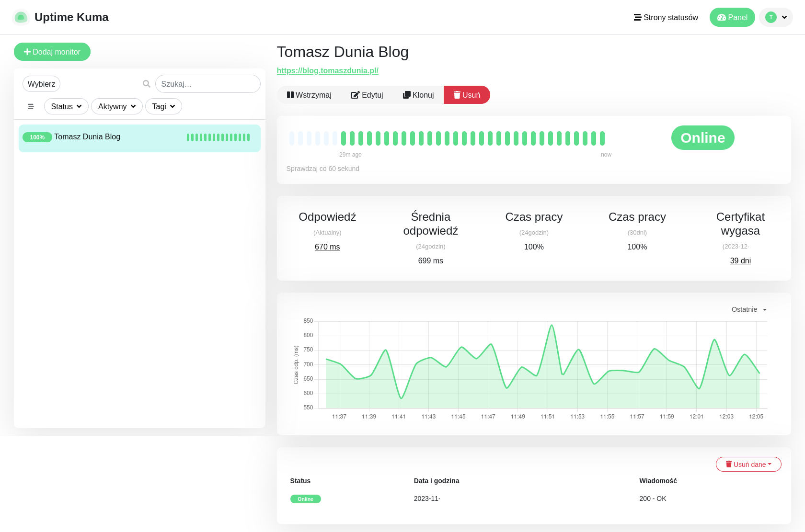Clone the monitor with Klonuj
The image size is (805, 532).
point(418,95)
